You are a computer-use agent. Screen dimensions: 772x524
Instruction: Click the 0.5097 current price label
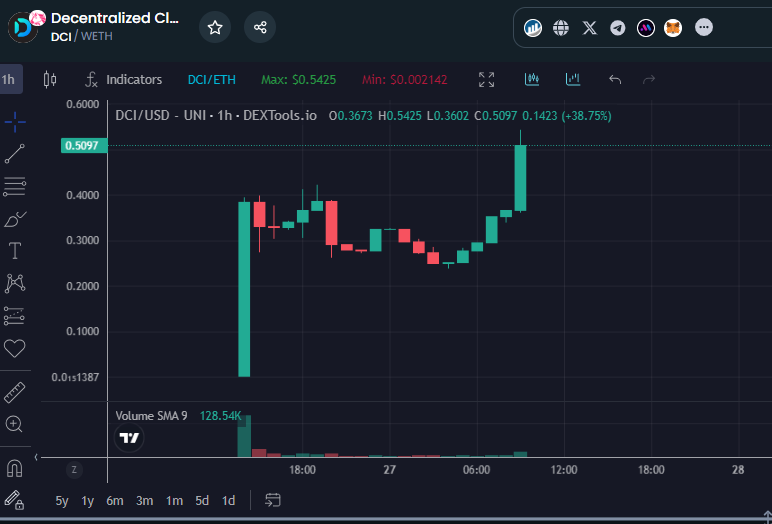pos(84,146)
